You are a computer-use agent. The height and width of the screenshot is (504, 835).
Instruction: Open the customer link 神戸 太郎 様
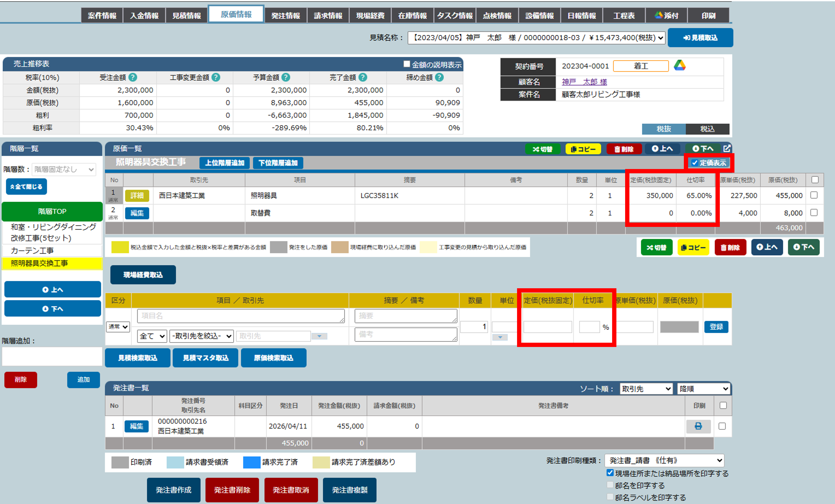pos(584,82)
